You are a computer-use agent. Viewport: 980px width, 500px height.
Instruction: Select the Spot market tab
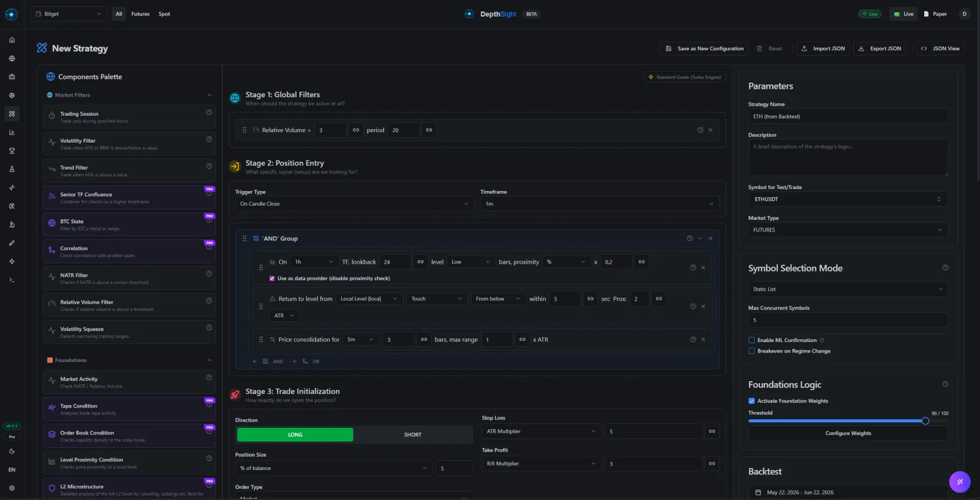164,13
